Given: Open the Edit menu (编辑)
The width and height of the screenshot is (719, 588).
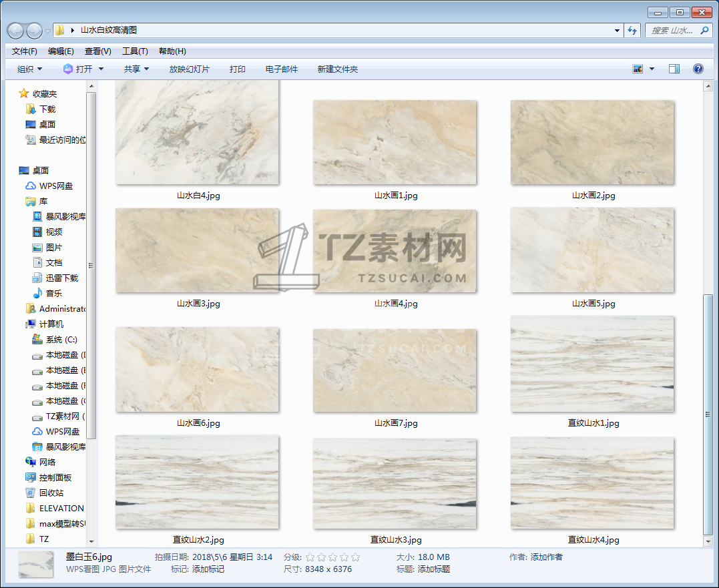Looking at the screenshot, I should click(61, 51).
